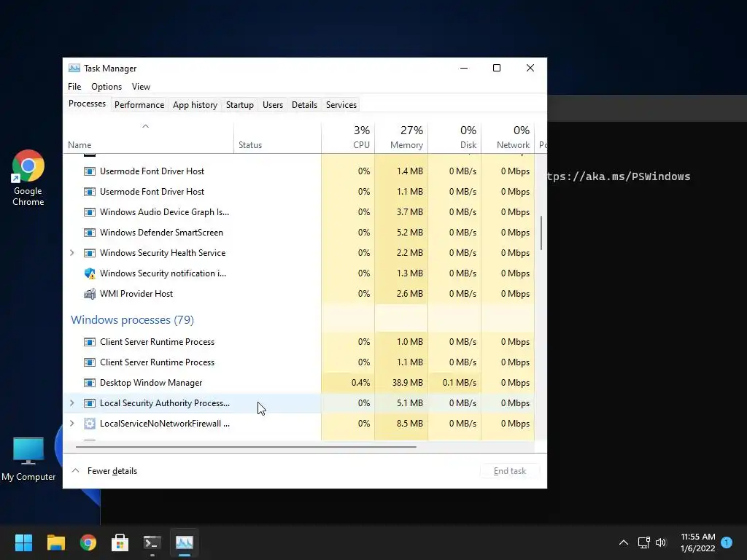Switch to the Performance tab
747x560 pixels.
click(139, 105)
